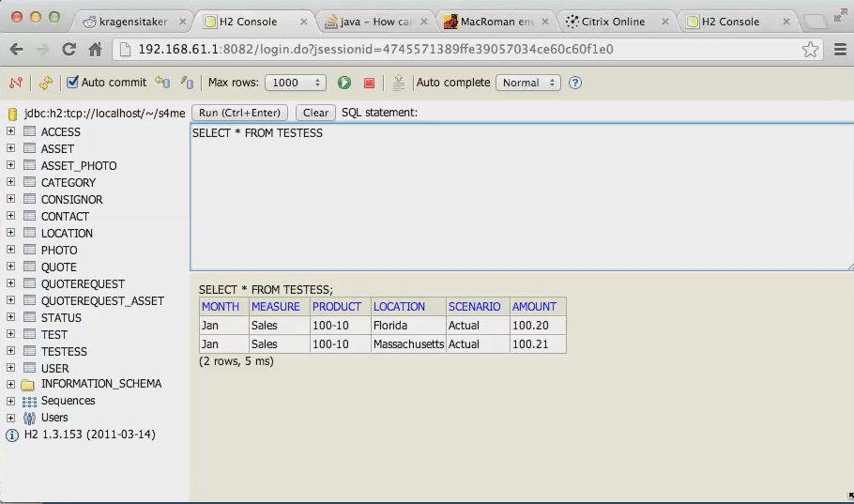Click the USER table icon
854x504 pixels.
(x=29, y=368)
